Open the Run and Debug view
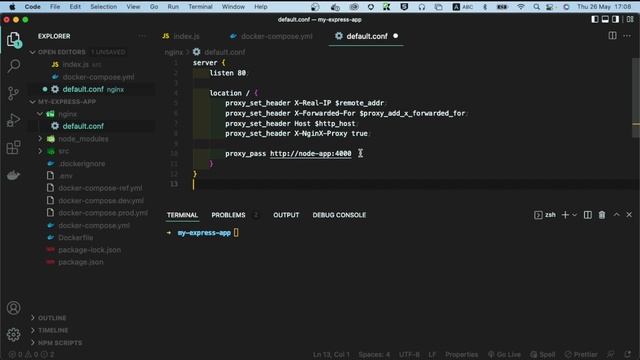 [x=13, y=120]
